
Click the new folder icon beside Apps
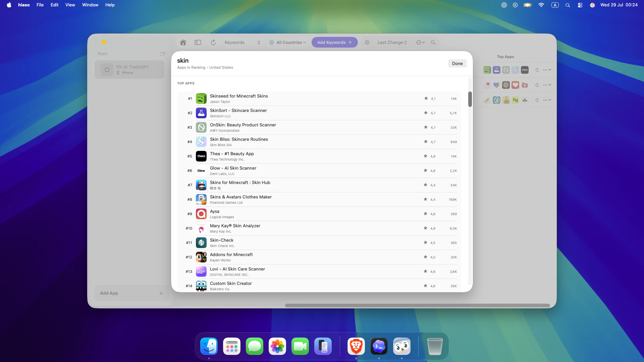click(163, 54)
